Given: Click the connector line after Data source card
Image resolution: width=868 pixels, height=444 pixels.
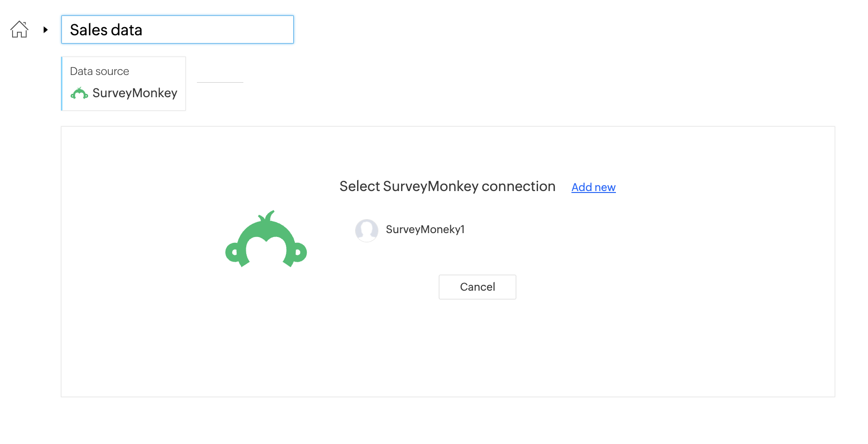Looking at the screenshot, I should (x=220, y=83).
